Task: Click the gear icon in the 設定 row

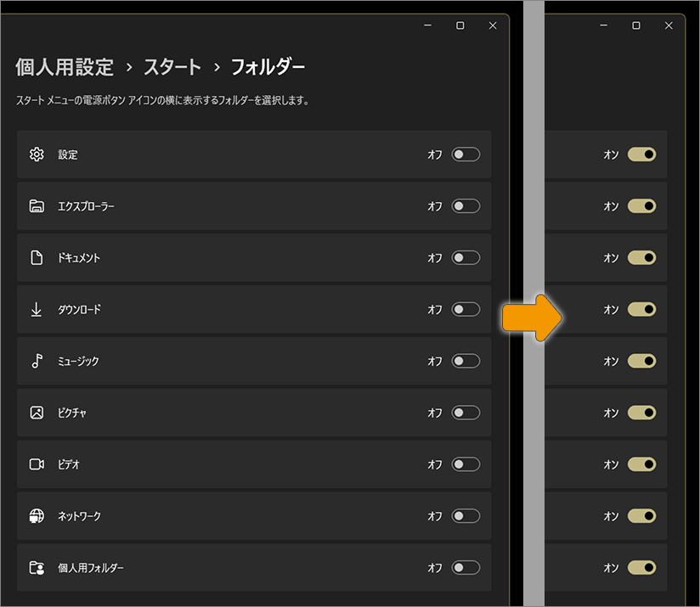Action: coord(37,155)
